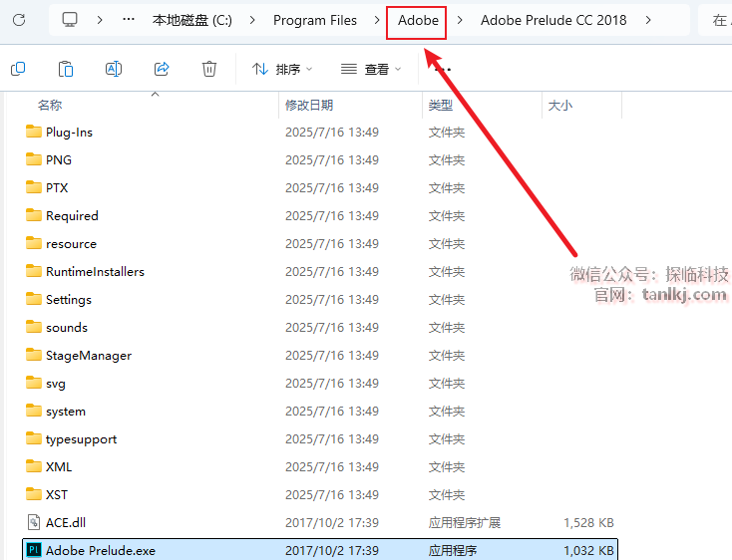Viewport: 732px width, 560px height.
Task: Select the XML folder icon
Action: [x=34, y=466]
